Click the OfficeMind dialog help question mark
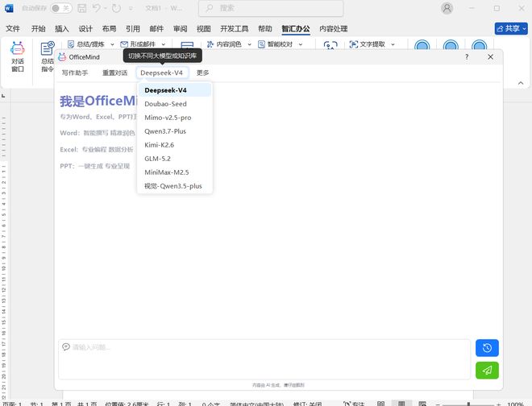This screenshot has height=406, width=532. [467, 56]
